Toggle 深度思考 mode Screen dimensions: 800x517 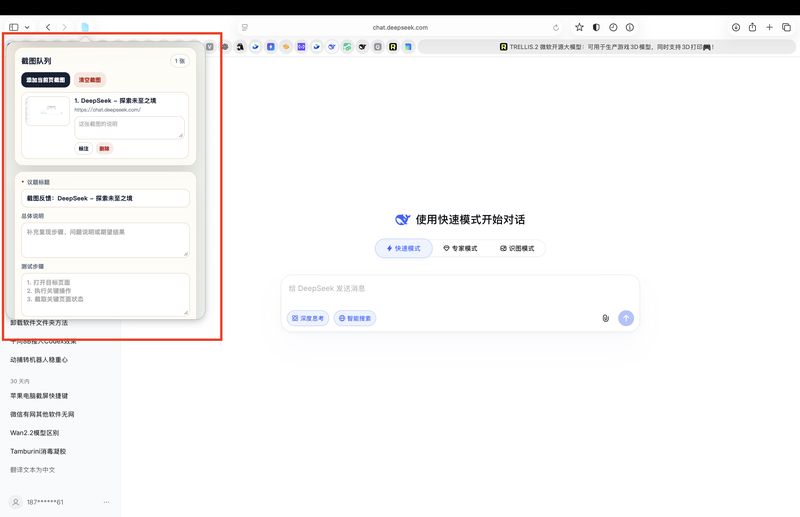pyautogui.click(x=308, y=318)
